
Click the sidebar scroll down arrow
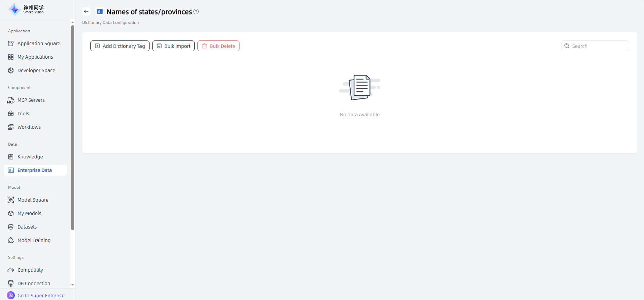pos(72,284)
